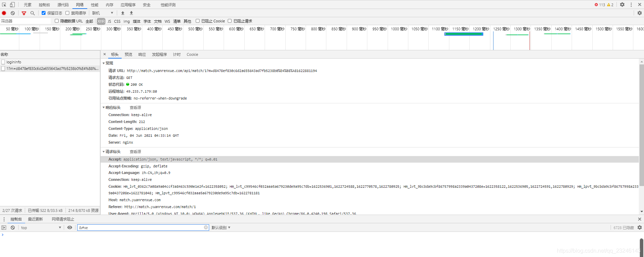Open console settings gear icon
Viewport: 644px width, 257px height.
[640, 227]
